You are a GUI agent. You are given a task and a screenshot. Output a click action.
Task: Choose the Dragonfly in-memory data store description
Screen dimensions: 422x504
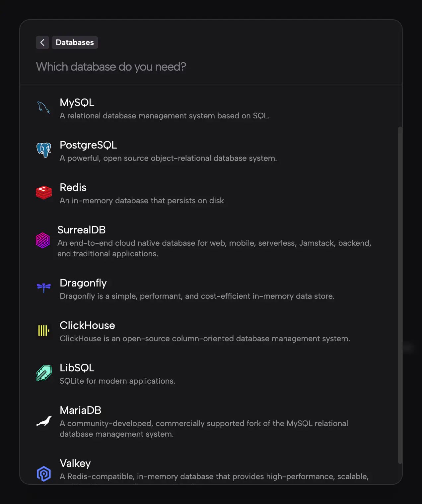(197, 296)
